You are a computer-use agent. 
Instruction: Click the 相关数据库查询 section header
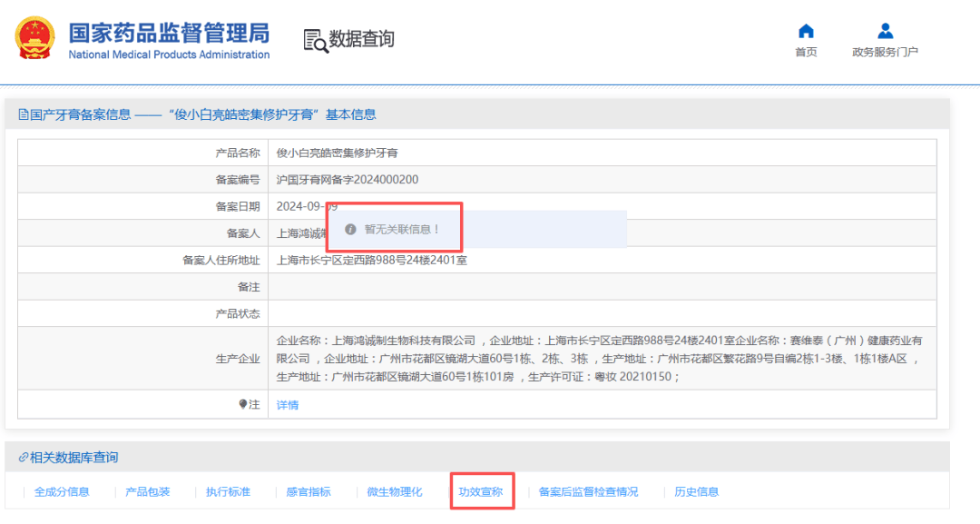pyautogui.click(x=74, y=458)
